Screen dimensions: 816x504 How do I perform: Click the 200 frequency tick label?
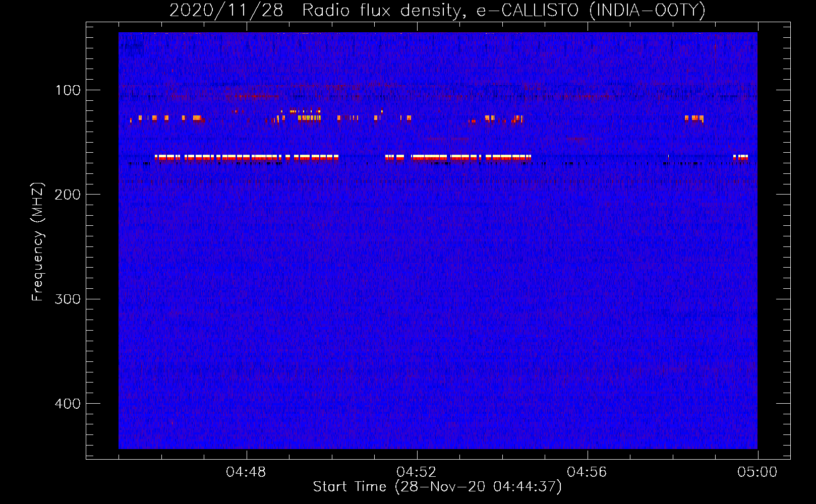[68, 195]
